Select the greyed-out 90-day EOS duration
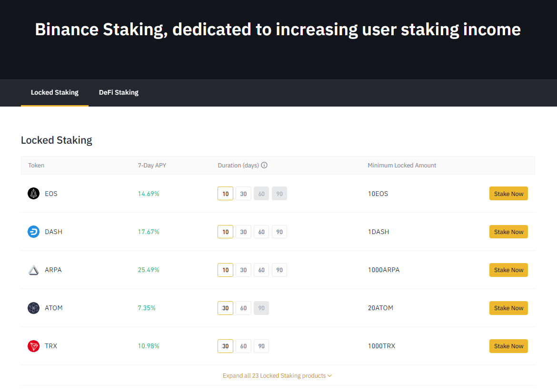 coord(279,194)
